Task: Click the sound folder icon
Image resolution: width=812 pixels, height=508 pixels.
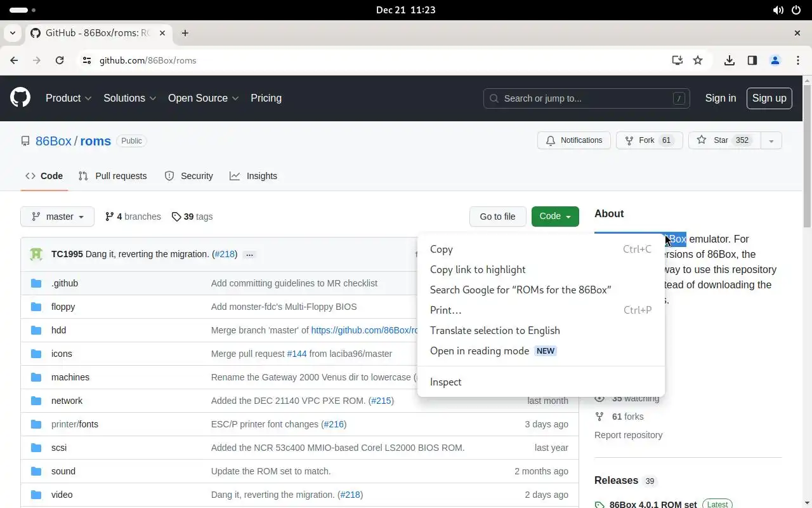Action: (36, 471)
